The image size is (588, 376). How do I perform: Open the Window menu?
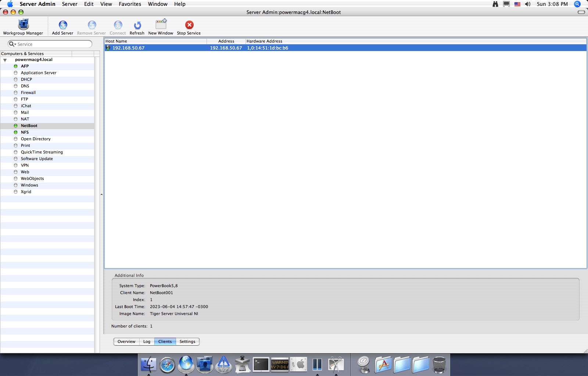pos(158,4)
